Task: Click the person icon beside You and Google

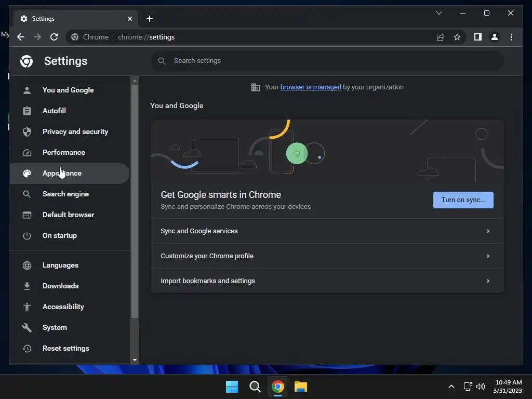Action: tap(27, 90)
